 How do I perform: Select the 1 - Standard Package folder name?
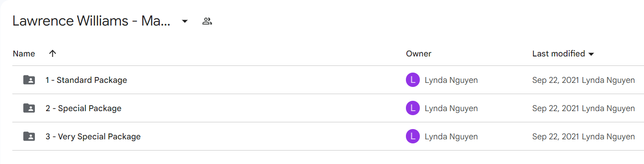pos(86,80)
